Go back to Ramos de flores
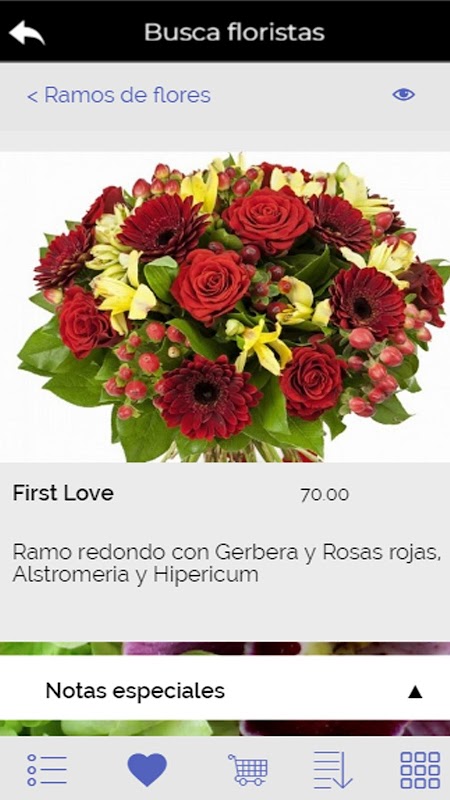The height and width of the screenshot is (800, 450). coord(119,95)
